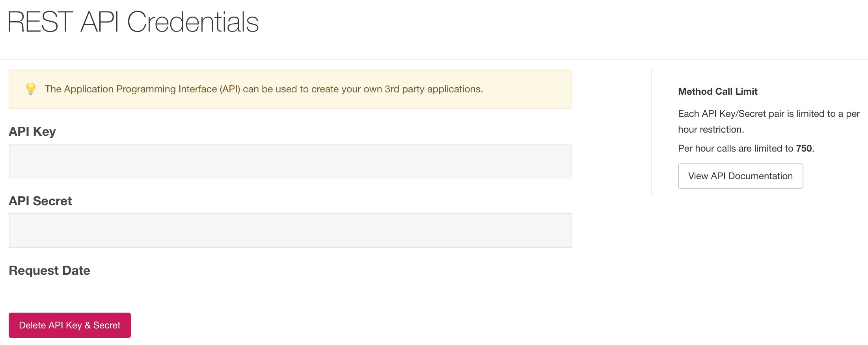Click the yellow API information banner
Viewport: 868px width, 345px height.
289,89
